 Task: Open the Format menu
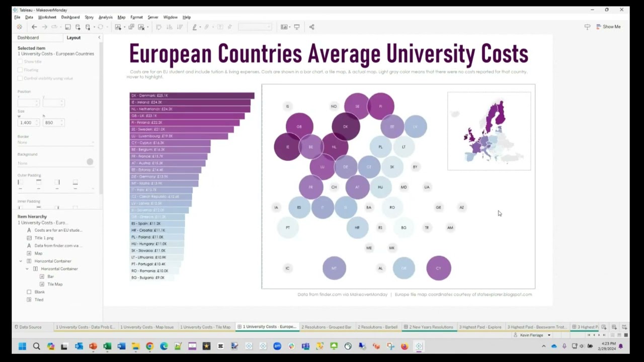[x=136, y=17]
